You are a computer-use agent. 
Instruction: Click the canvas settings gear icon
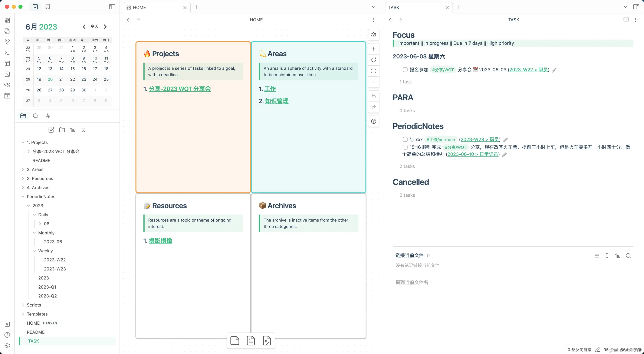click(374, 35)
